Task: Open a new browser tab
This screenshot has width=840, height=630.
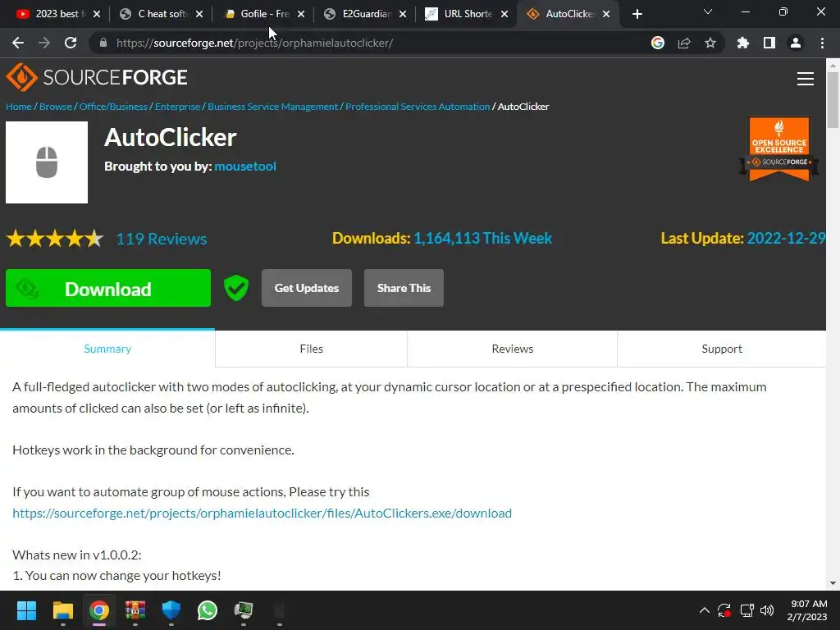Action: (x=637, y=14)
